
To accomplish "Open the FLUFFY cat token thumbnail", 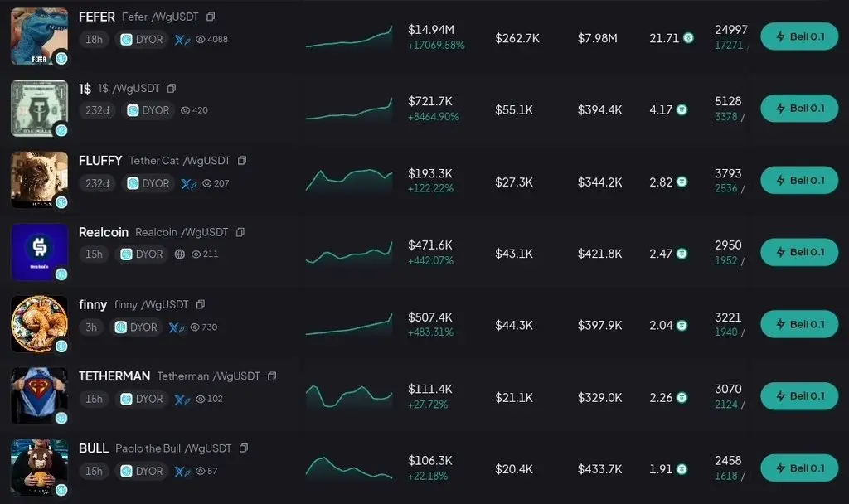I will point(40,180).
